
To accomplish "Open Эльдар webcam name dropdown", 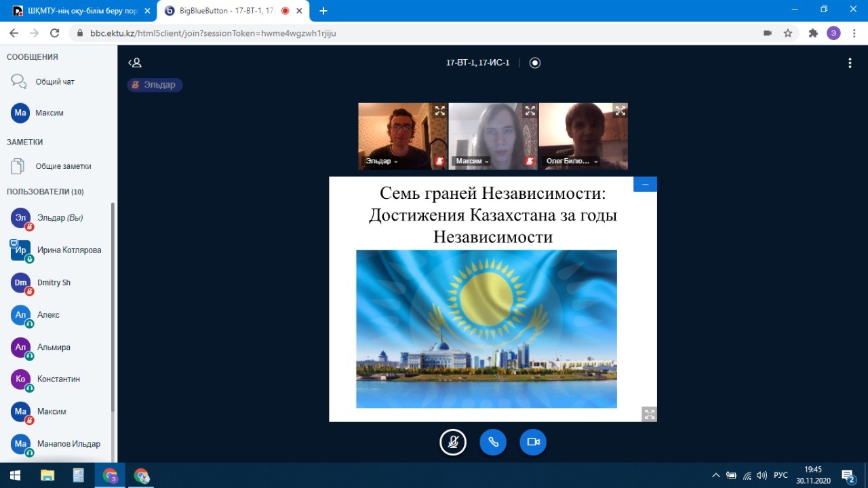I will click(x=382, y=162).
